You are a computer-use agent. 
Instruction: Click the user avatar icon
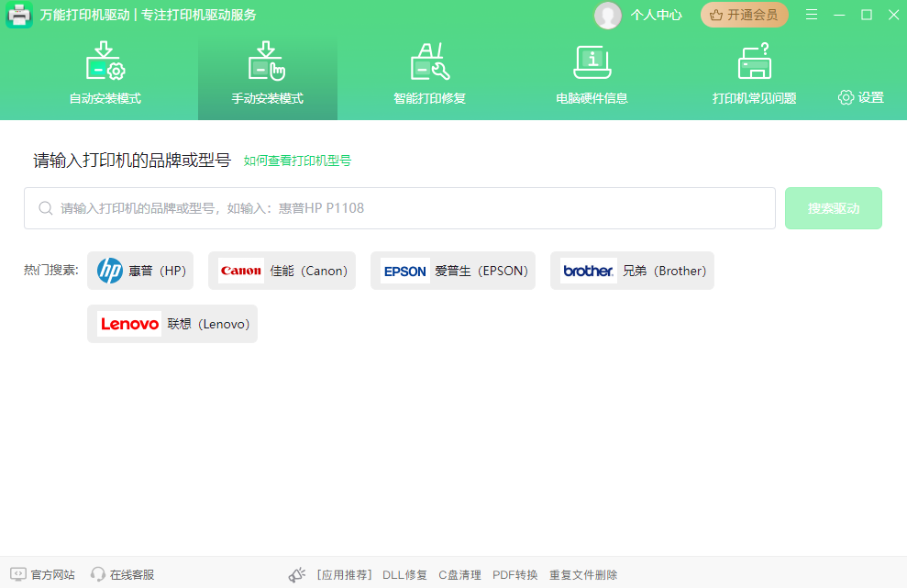pos(607,15)
